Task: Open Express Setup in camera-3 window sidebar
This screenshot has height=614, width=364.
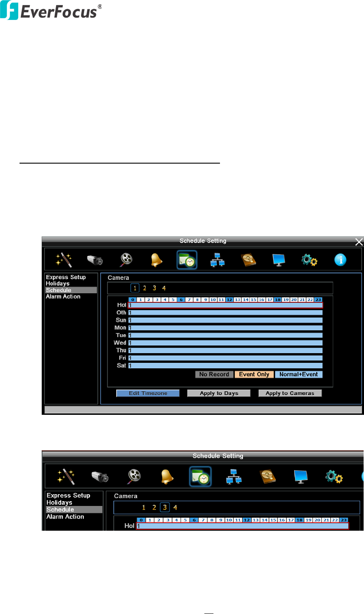Action: (69, 495)
